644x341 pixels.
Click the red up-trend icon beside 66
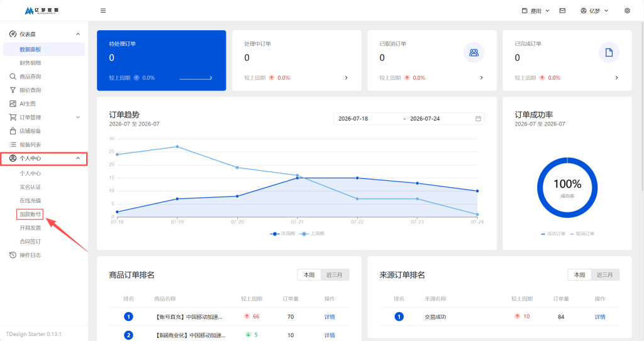(247, 316)
